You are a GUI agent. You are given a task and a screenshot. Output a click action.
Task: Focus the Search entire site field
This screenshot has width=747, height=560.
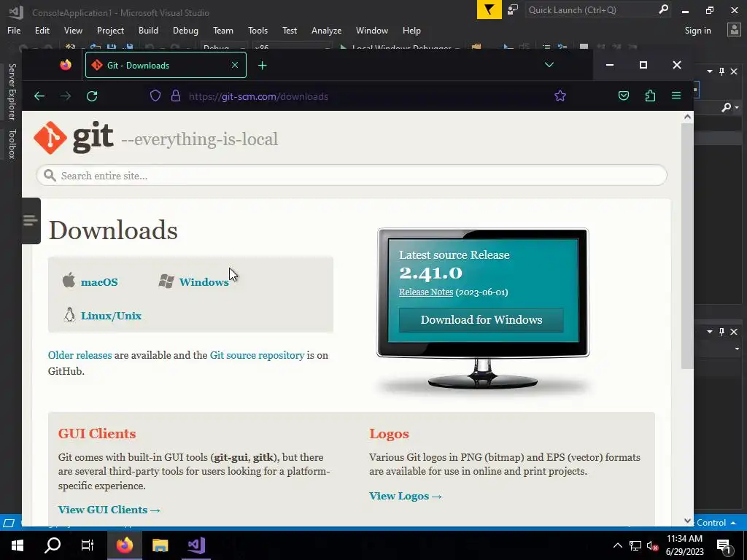coord(351,175)
